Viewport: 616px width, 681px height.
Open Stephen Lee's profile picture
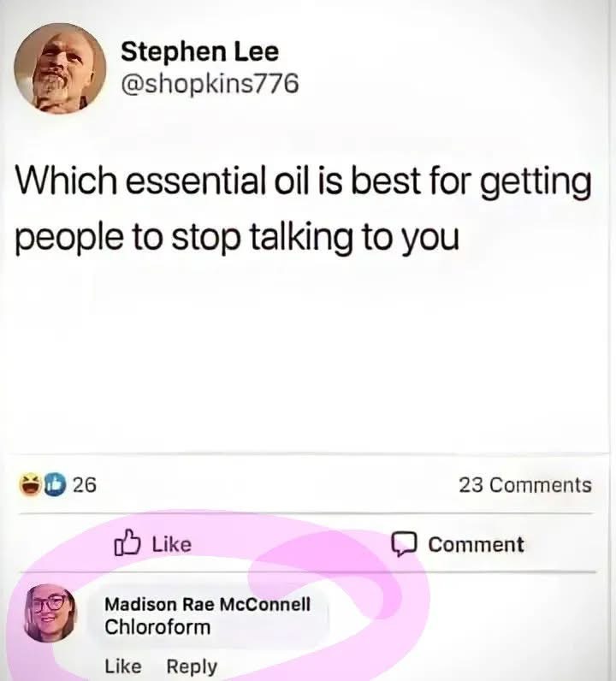pos(61,68)
